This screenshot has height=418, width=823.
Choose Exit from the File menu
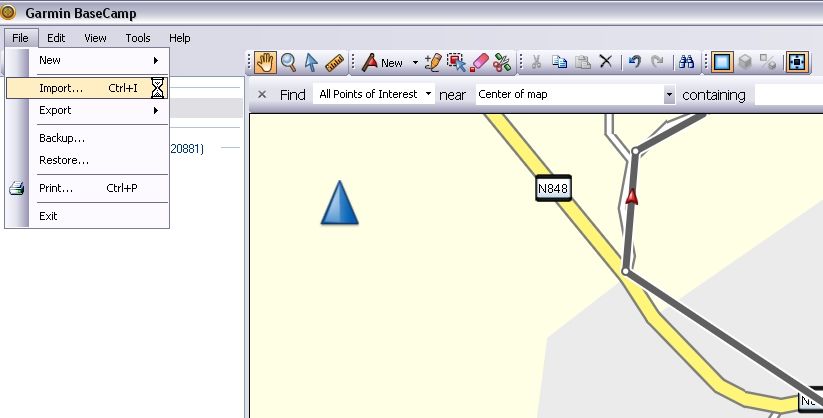(x=87, y=216)
